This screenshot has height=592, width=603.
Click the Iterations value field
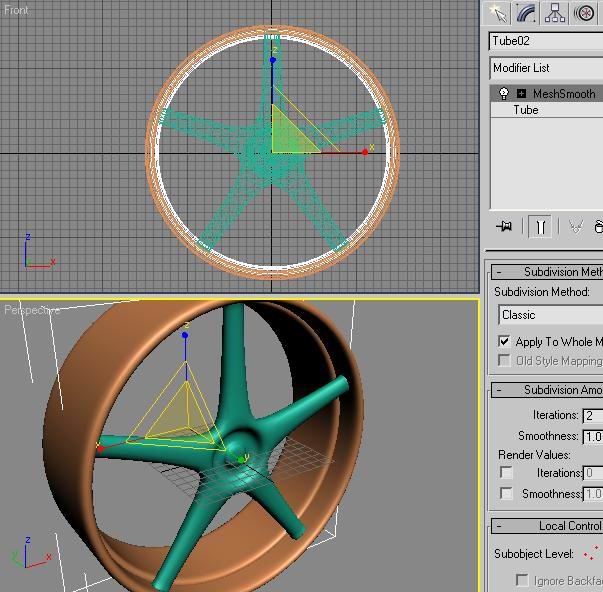pos(592,415)
